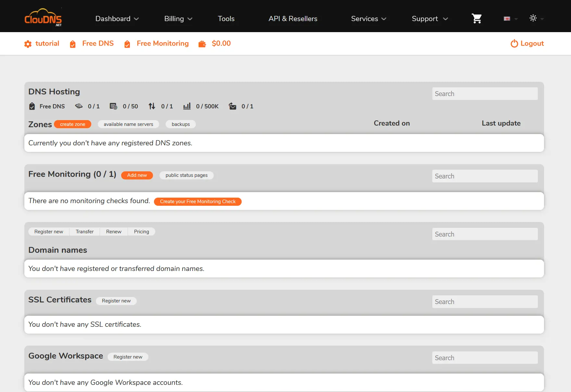
Task: Click the Logout link
Action: (532, 43)
